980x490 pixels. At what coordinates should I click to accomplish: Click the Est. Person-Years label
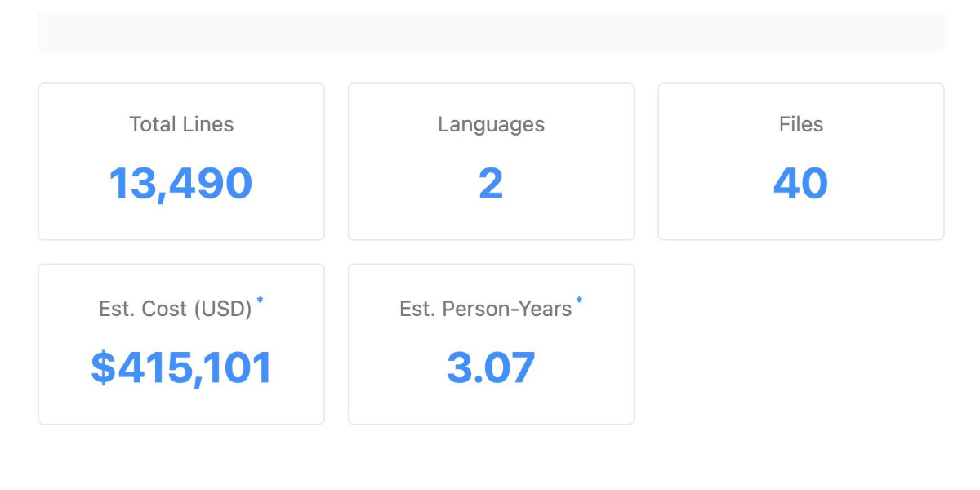coord(485,309)
